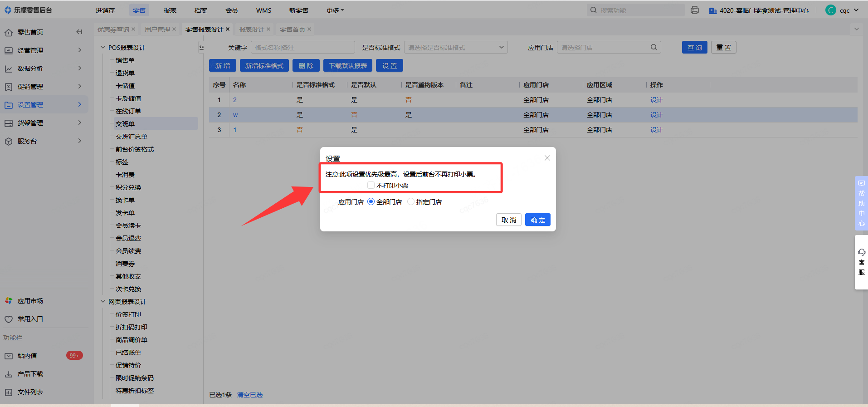This screenshot has width=868, height=407.
Task: Open 应用市场 via its colorful icon
Action: tap(9, 301)
